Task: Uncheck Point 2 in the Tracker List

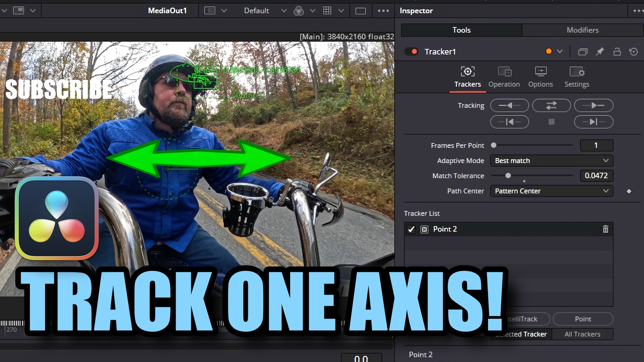Action: tap(411, 230)
